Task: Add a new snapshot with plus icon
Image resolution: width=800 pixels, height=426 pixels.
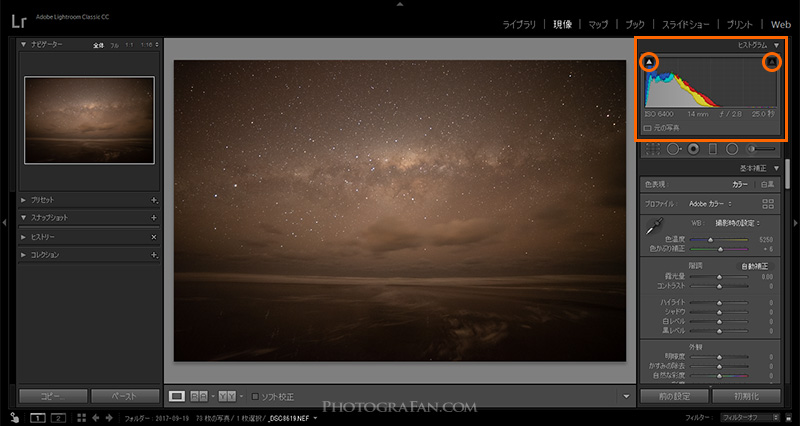Action: click(x=154, y=218)
